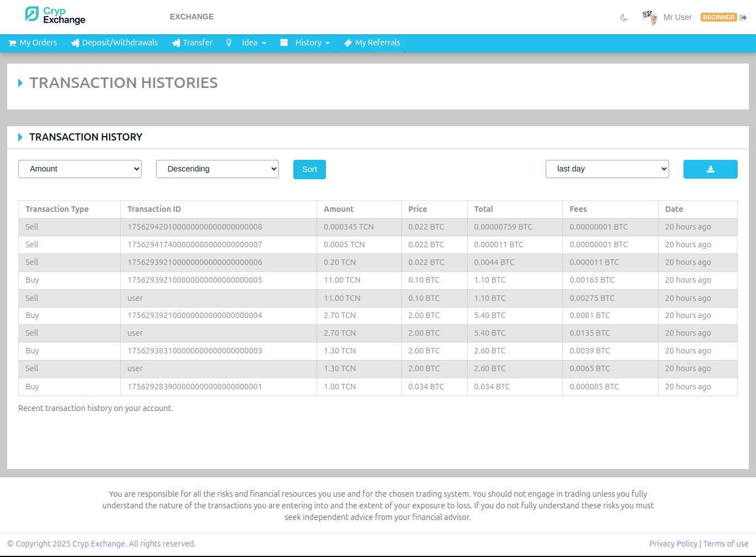
Task: Open the last day period dropdown
Action: coord(607,169)
